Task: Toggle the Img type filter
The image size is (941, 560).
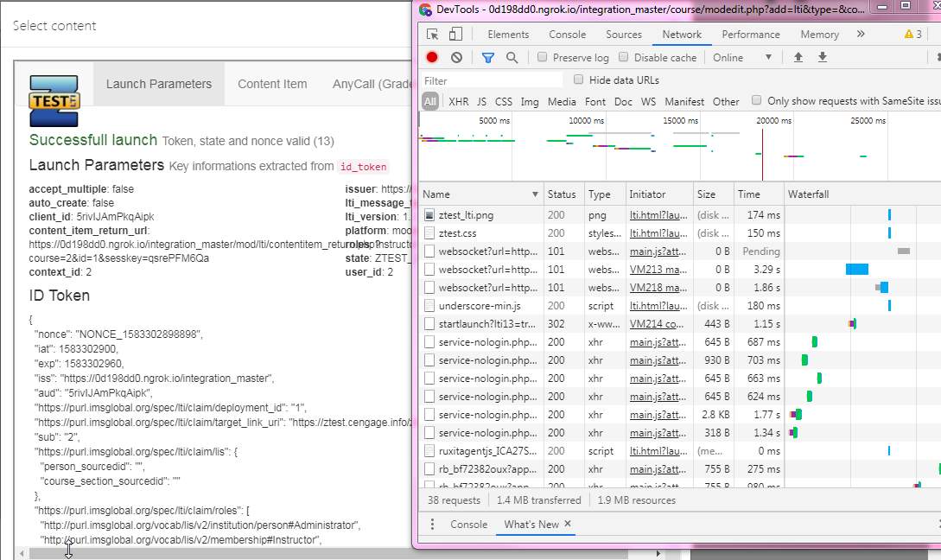Action: 530,101
